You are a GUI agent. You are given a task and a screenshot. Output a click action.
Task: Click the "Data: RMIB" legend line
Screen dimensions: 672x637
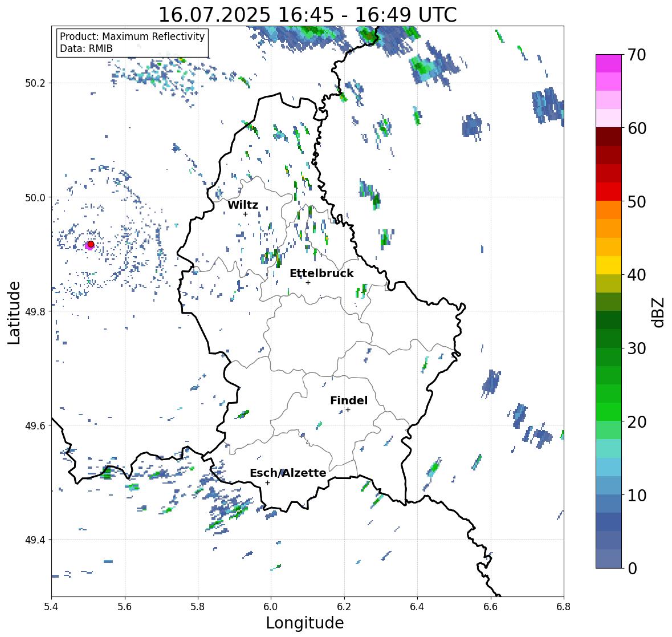click(86, 48)
